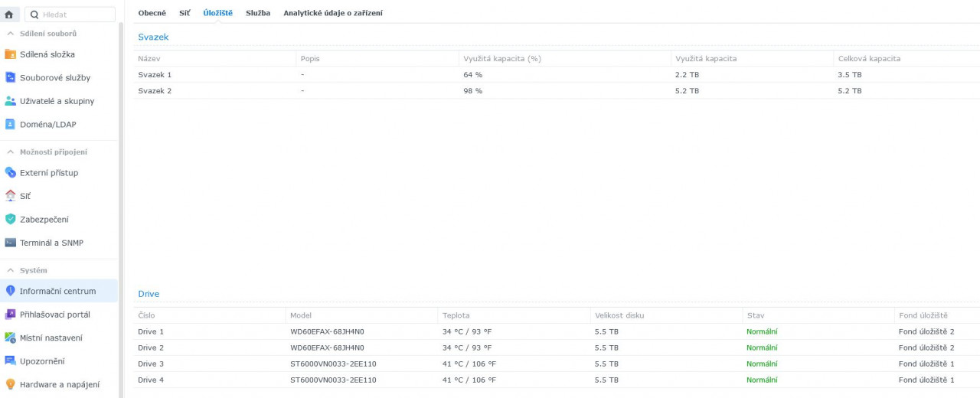Open Místní nastavení in sidebar
Image resolution: width=980 pixels, height=398 pixels.
click(51, 338)
